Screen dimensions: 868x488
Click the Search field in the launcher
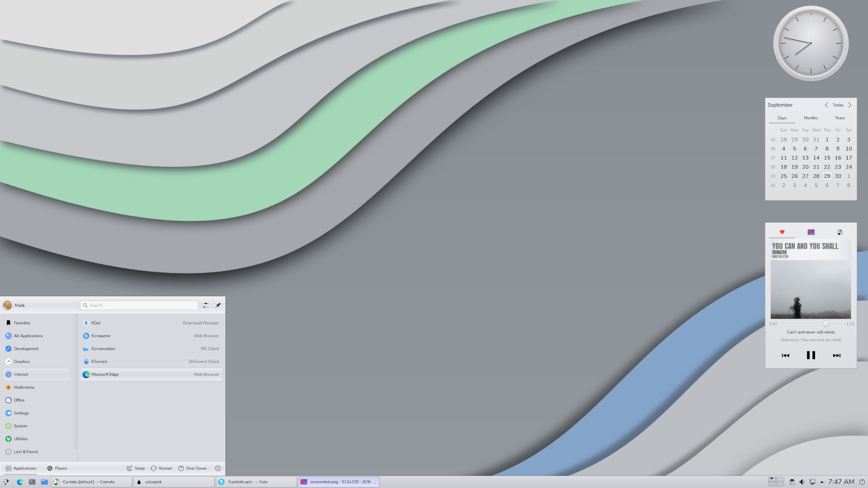[x=139, y=305]
